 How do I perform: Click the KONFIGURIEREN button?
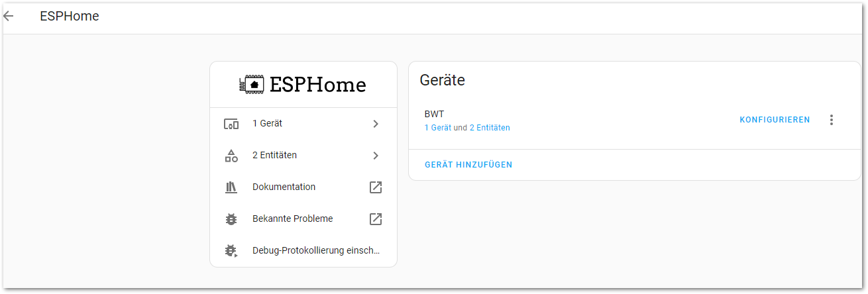point(775,120)
